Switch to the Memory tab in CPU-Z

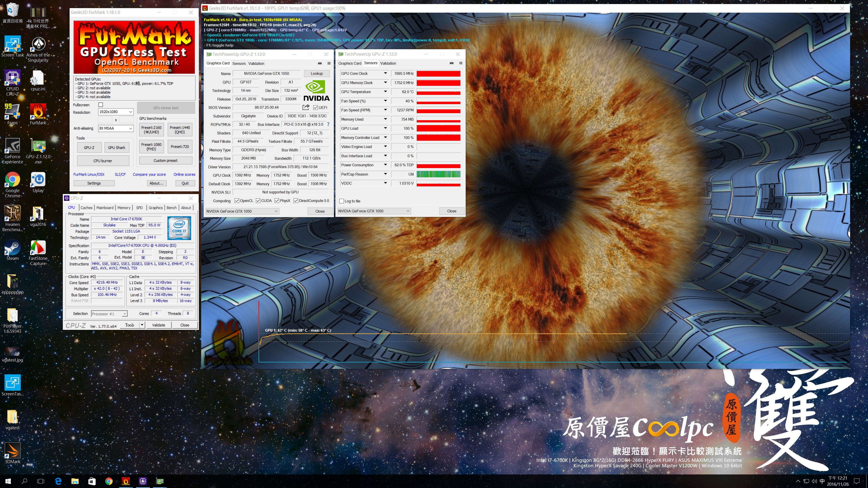(x=124, y=208)
